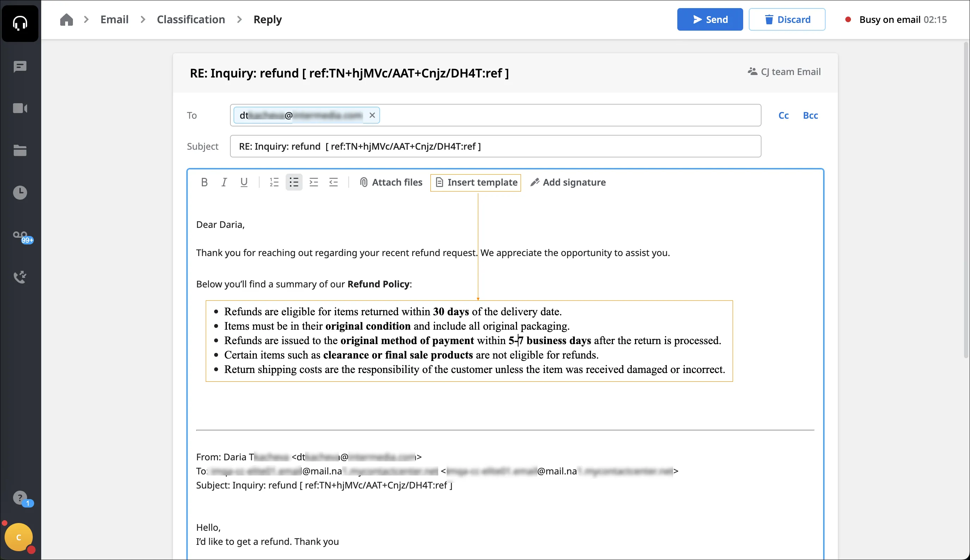Open the chat messages sidebar icon
The width and height of the screenshot is (970, 560).
pos(20,67)
